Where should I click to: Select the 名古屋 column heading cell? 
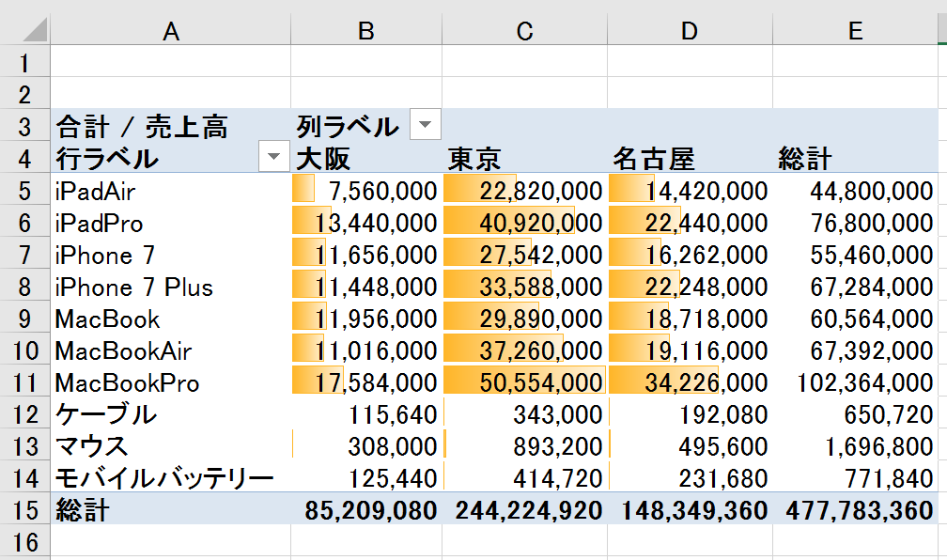[x=690, y=157]
